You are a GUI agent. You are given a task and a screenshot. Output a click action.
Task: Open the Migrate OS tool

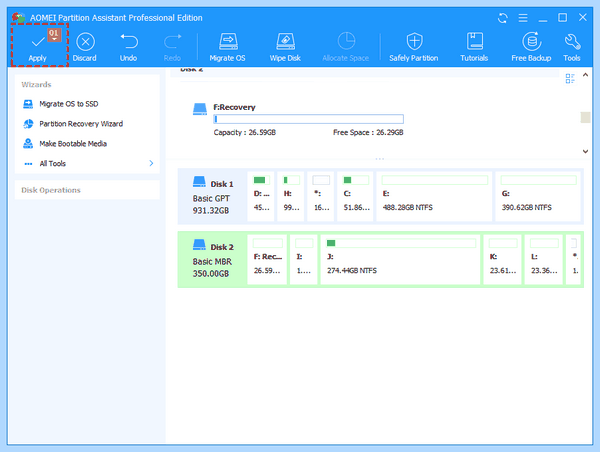pos(227,47)
